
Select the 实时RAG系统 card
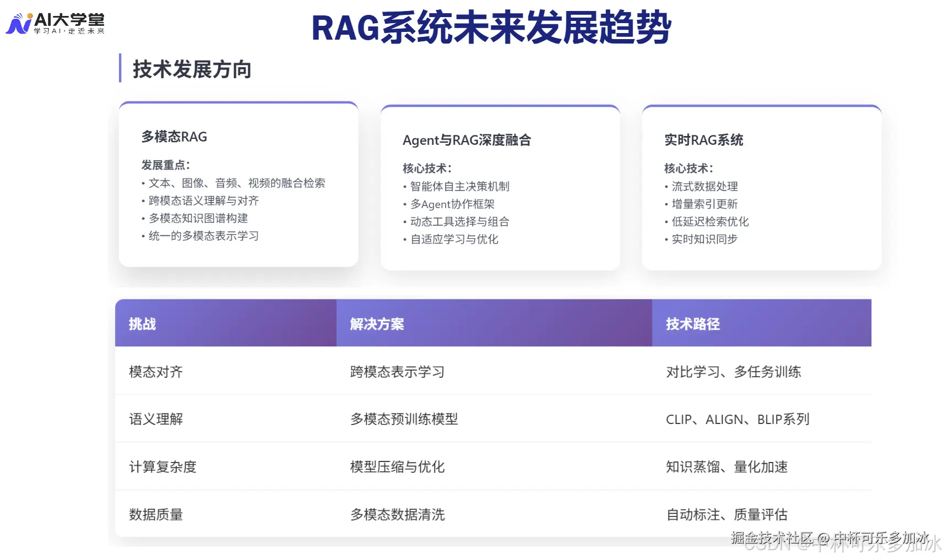click(x=761, y=187)
